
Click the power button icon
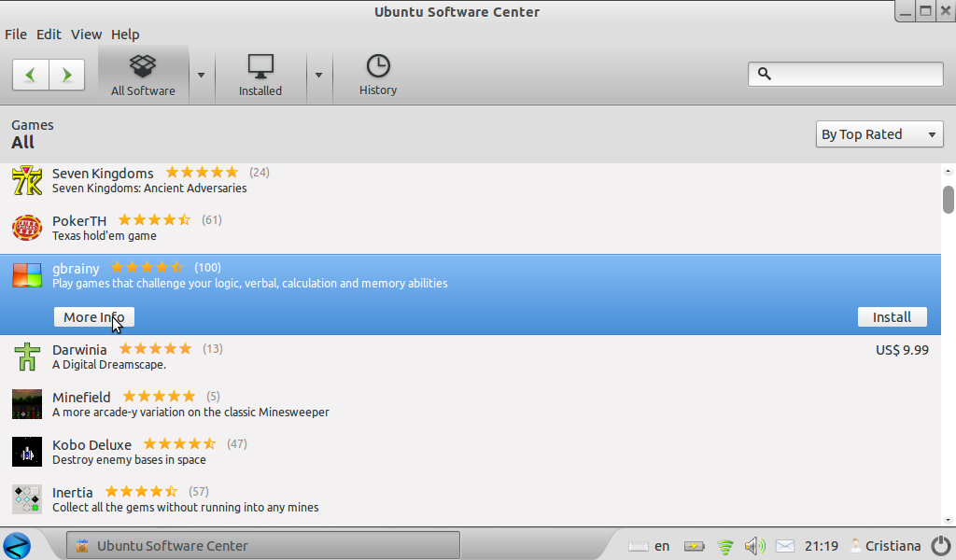pyautogui.click(x=941, y=545)
